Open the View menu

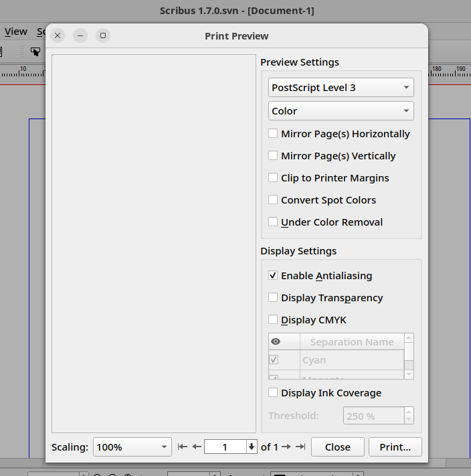click(16, 31)
